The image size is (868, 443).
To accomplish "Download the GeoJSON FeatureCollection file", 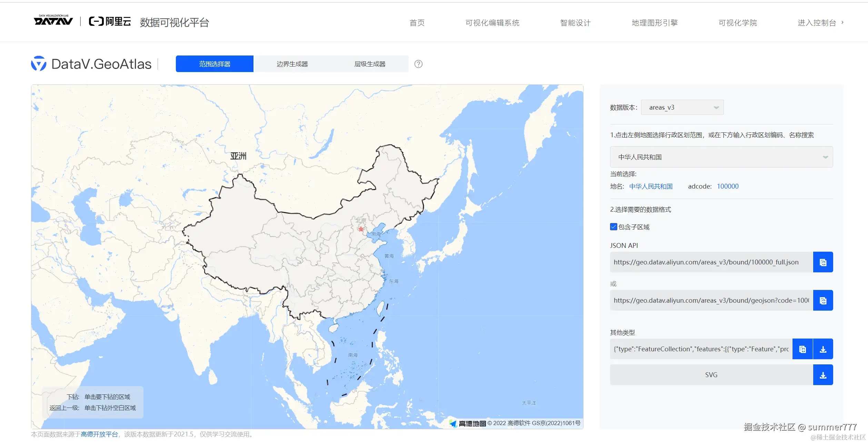I will pyautogui.click(x=823, y=349).
